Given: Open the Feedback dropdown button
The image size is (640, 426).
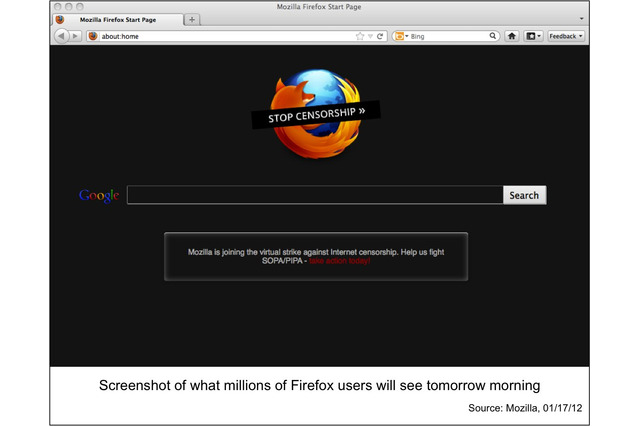Looking at the screenshot, I should (566, 36).
